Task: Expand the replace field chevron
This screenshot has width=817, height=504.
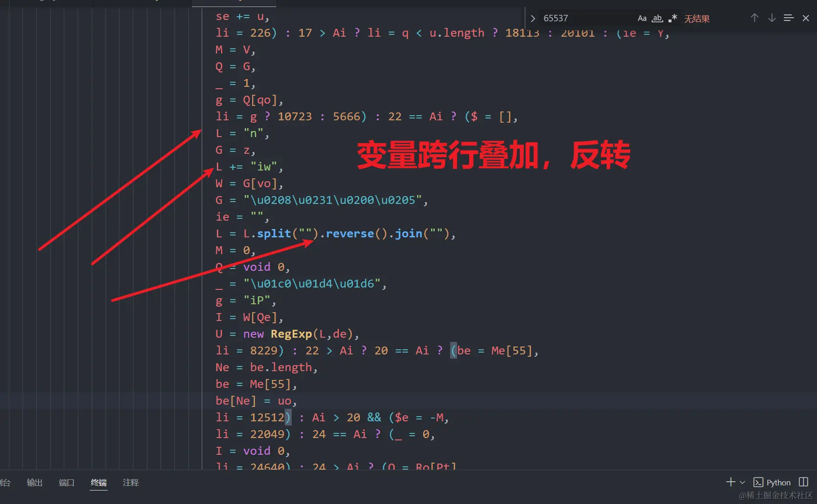Action: point(533,19)
